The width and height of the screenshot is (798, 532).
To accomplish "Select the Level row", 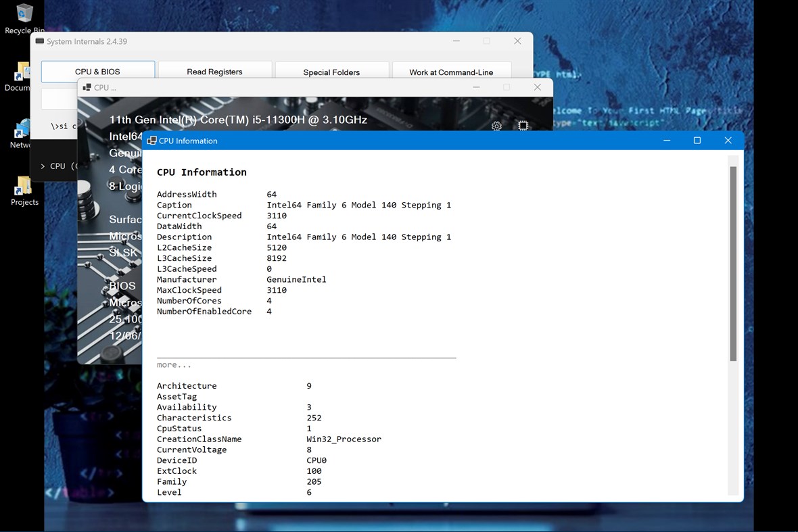I will (x=234, y=493).
